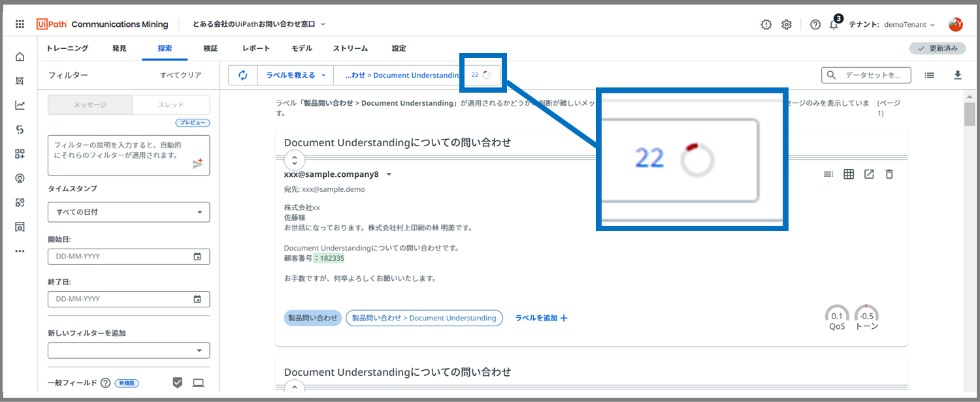Open the three-dots more menu in sidebar
Screen dimensions: 980x402
point(20,251)
